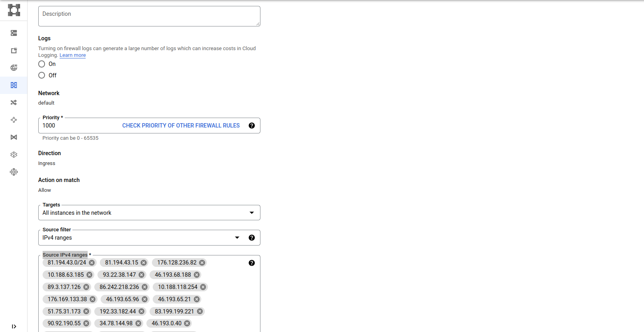
Task: Open the Targets dropdown
Action: 149,213
